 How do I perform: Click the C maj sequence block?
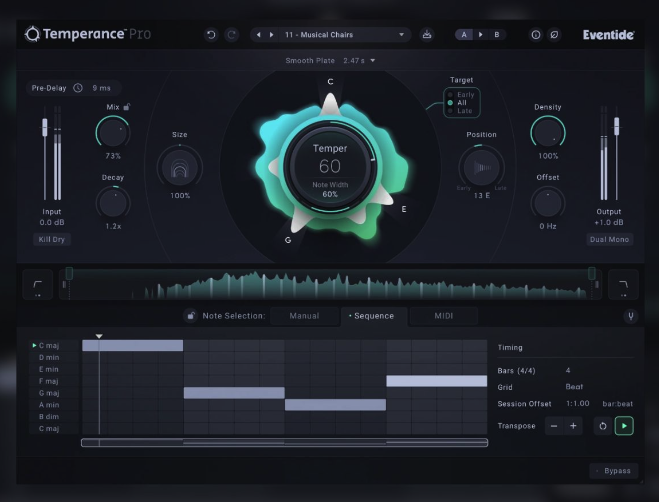pos(133,346)
